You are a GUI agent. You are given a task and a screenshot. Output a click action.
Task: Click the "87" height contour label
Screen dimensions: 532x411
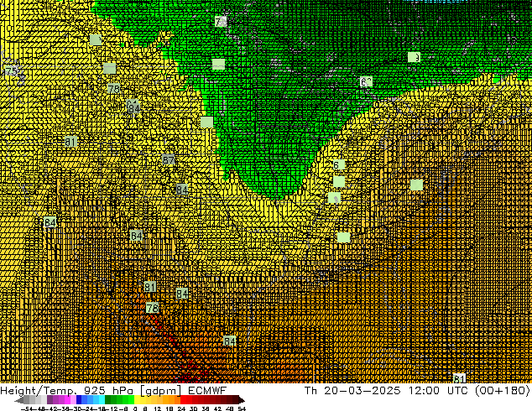169,159
